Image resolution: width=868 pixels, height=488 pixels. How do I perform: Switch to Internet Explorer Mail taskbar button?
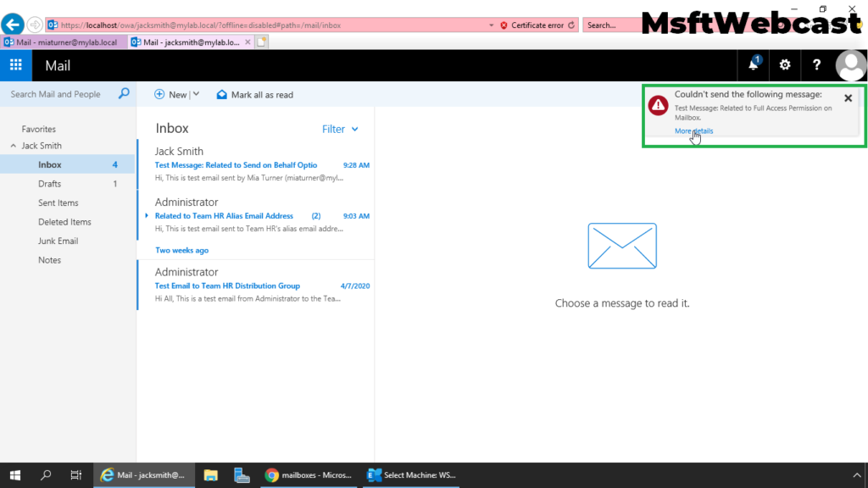click(144, 475)
